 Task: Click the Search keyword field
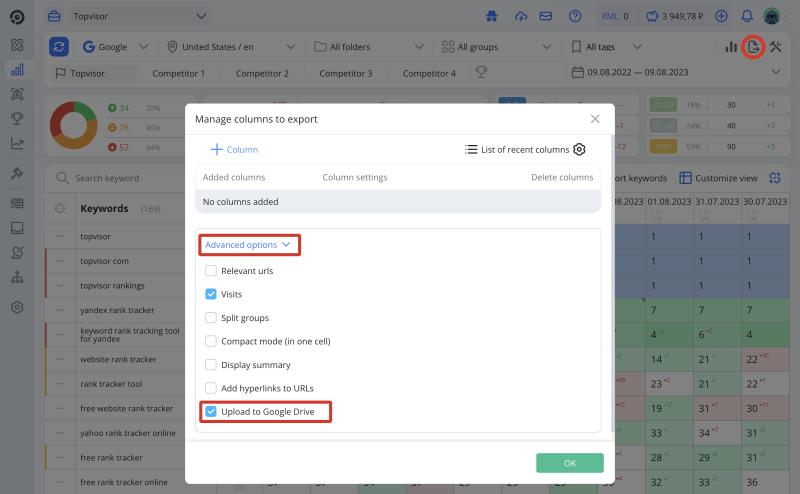point(120,178)
